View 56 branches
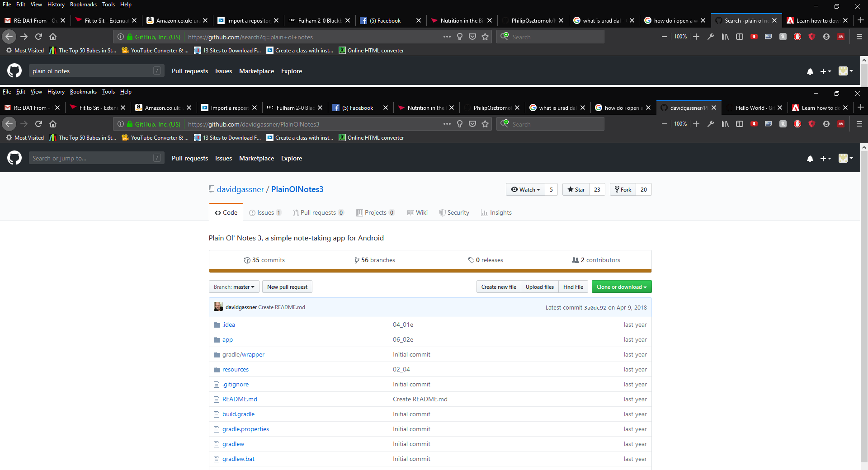This screenshot has width=868, height=470. coord(375,260)
